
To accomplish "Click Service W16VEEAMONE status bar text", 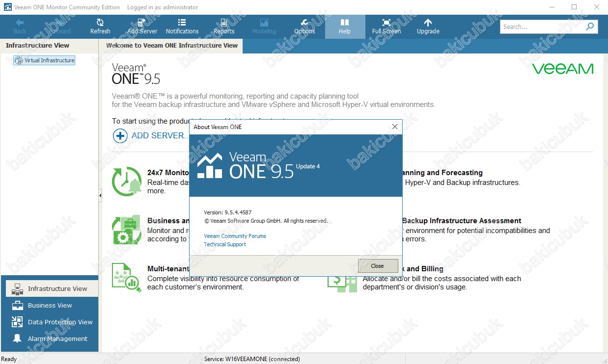I will tap(252, 359).
